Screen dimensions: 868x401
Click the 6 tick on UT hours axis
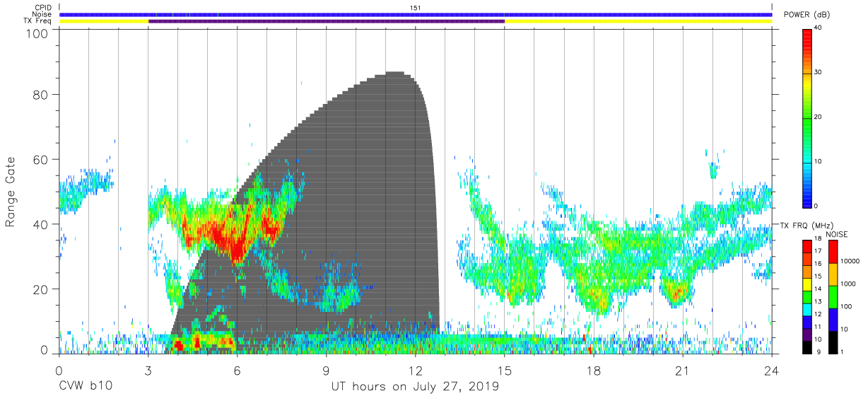pos(237,371)
